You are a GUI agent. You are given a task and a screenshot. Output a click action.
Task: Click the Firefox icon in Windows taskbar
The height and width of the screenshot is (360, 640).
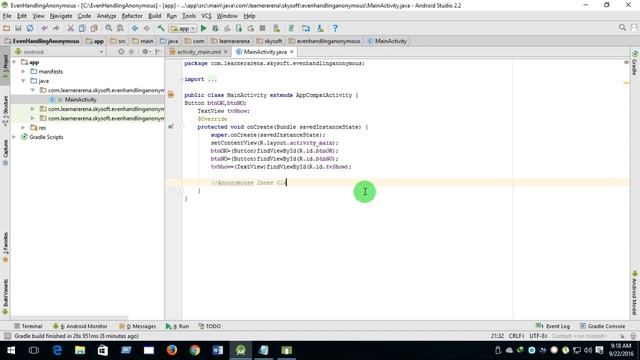[x=172, y=350]
